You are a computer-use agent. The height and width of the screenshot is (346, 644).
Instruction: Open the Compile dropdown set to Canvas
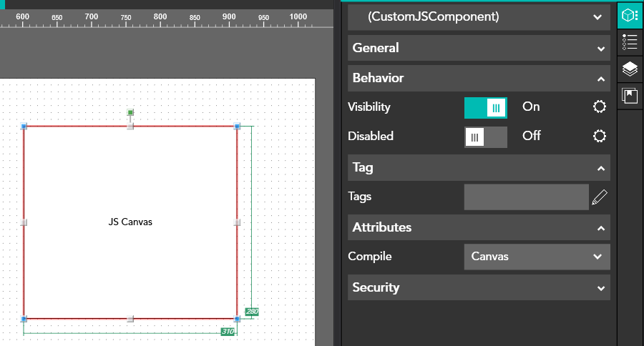[537, 257]
